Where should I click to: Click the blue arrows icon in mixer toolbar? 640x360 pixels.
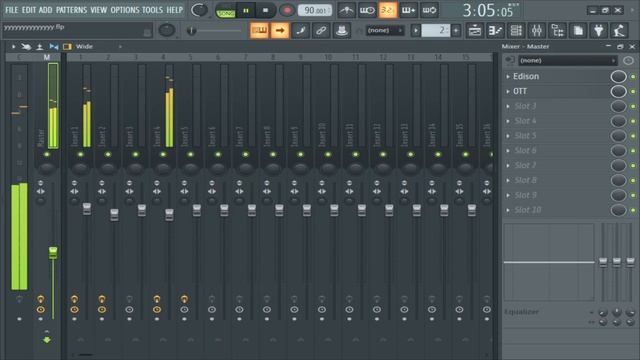(53, 47)
